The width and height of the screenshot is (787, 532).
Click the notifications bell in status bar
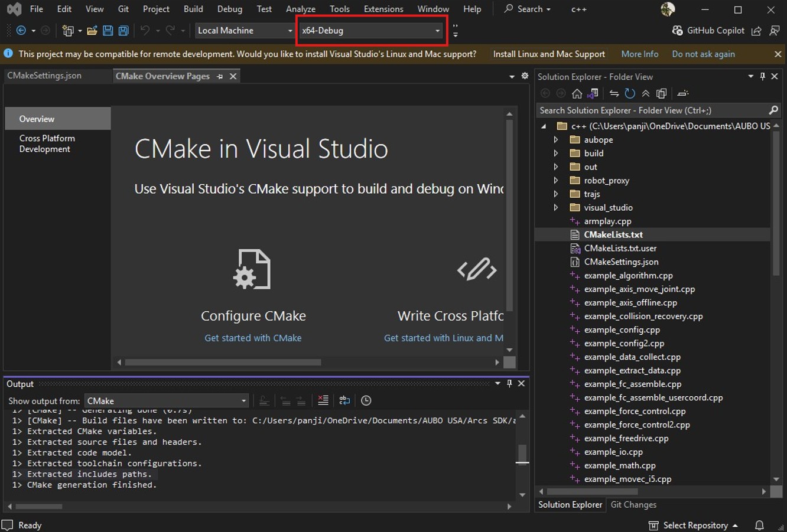tap(760, 526)
